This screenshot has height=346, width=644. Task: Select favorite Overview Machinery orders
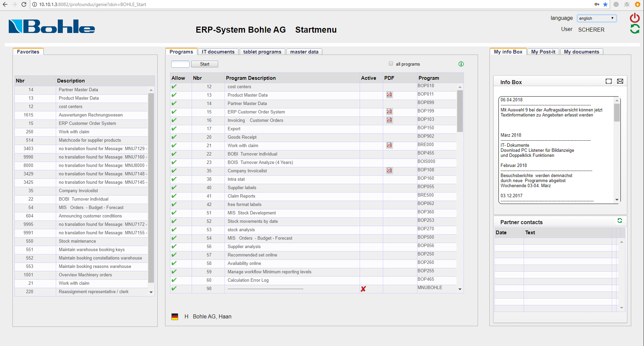(x=81, y=275)
